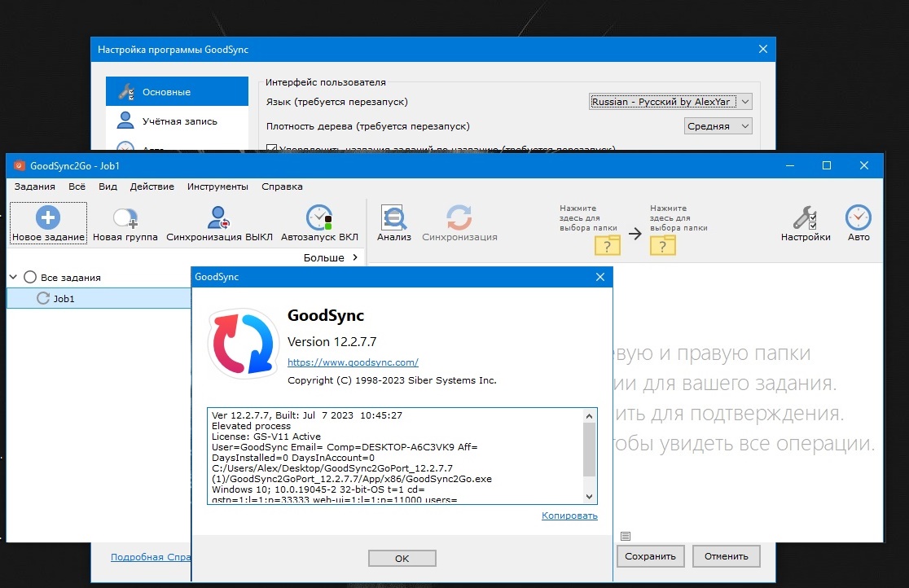Open the Инструменты menu

tap(217, 186)
